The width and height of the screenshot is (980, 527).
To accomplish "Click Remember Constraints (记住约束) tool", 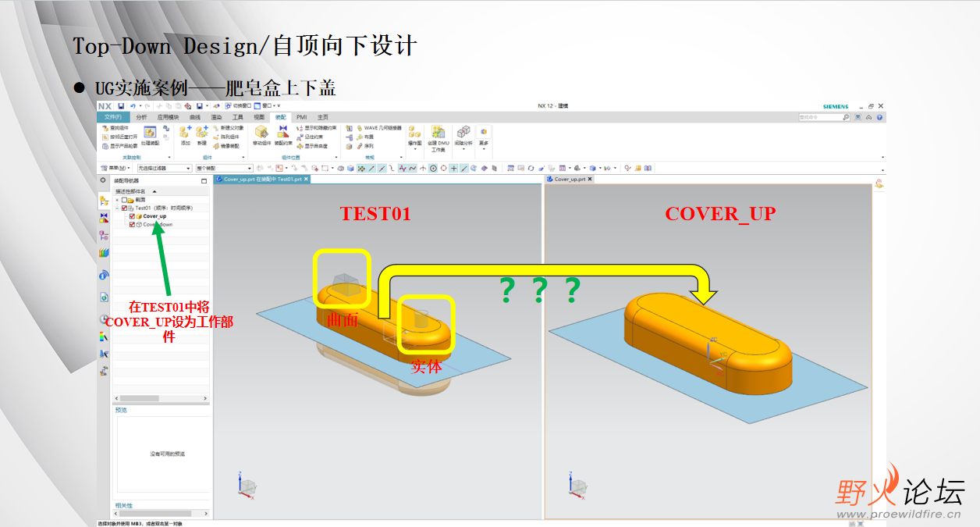I will 310,137.
